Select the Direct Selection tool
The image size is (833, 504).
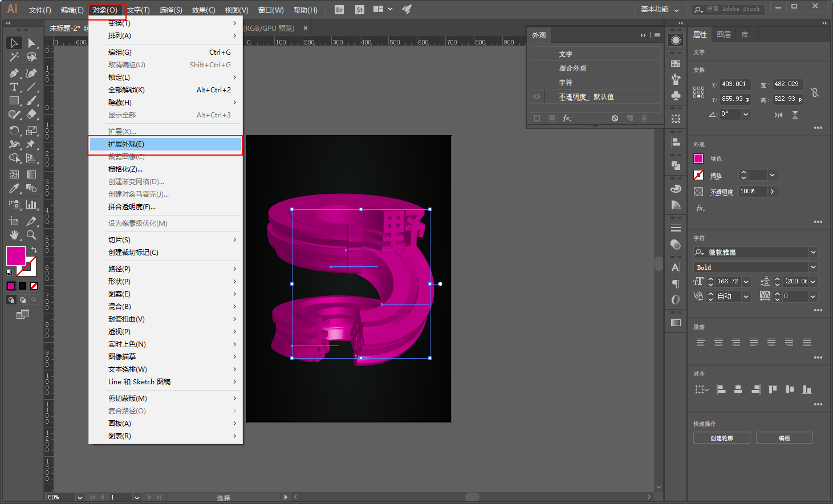[x=31, y=43]
